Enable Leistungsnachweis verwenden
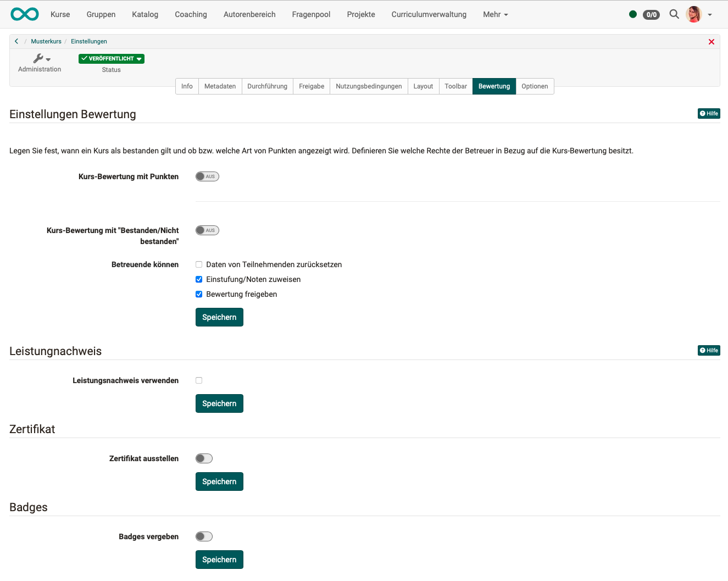 coord(199,380)
